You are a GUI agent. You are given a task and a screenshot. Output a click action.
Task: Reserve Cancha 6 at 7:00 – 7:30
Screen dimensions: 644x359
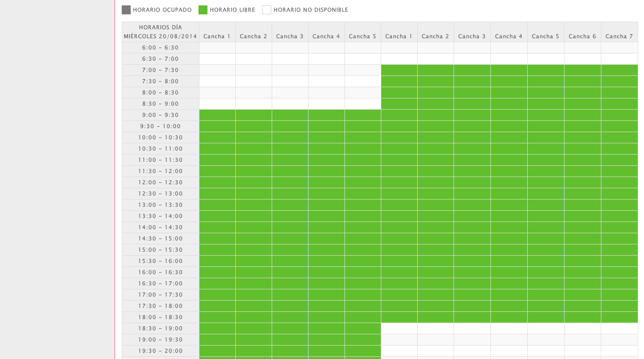[x=582, y=70]
